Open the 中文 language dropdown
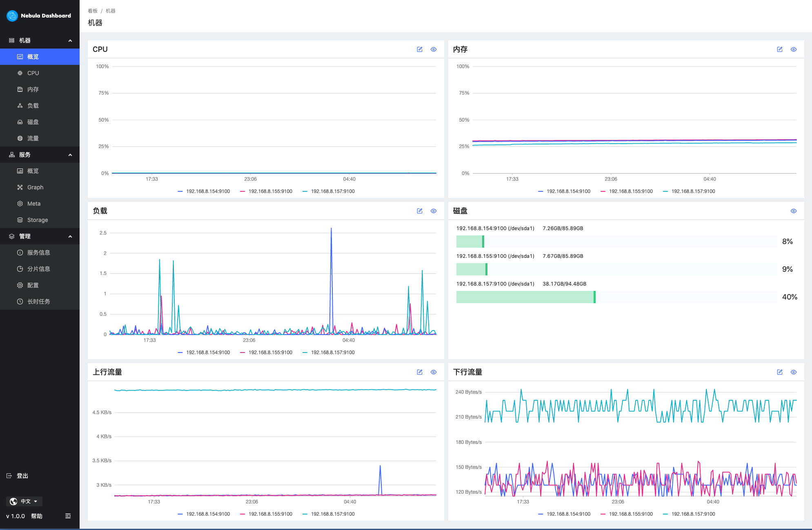The image size is (812, 530). [x=24, y=501]
